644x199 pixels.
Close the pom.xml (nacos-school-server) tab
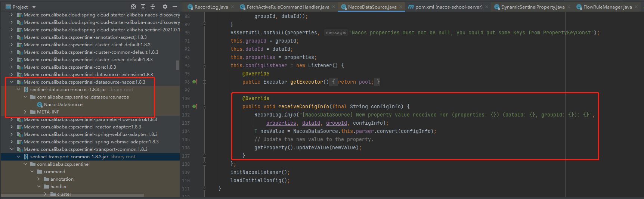click(x=487, y=7)
